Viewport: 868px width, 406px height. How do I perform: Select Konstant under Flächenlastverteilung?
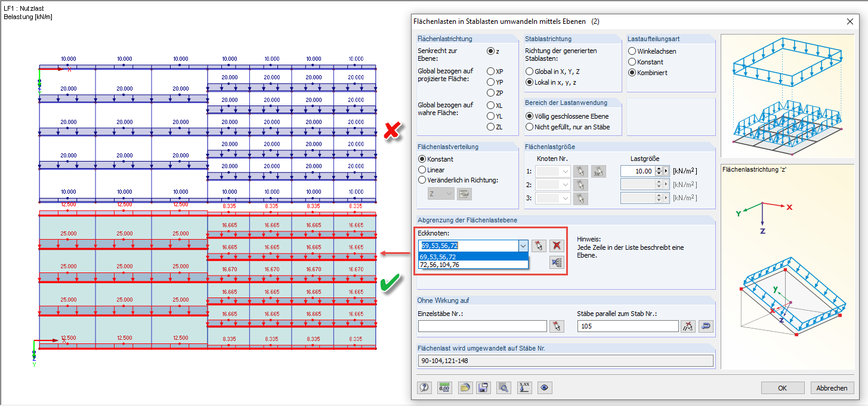click(x=422, y=159)
